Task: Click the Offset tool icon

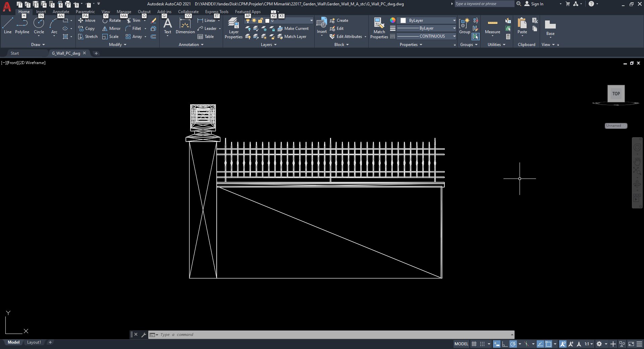Action: (x=153, y=37)
